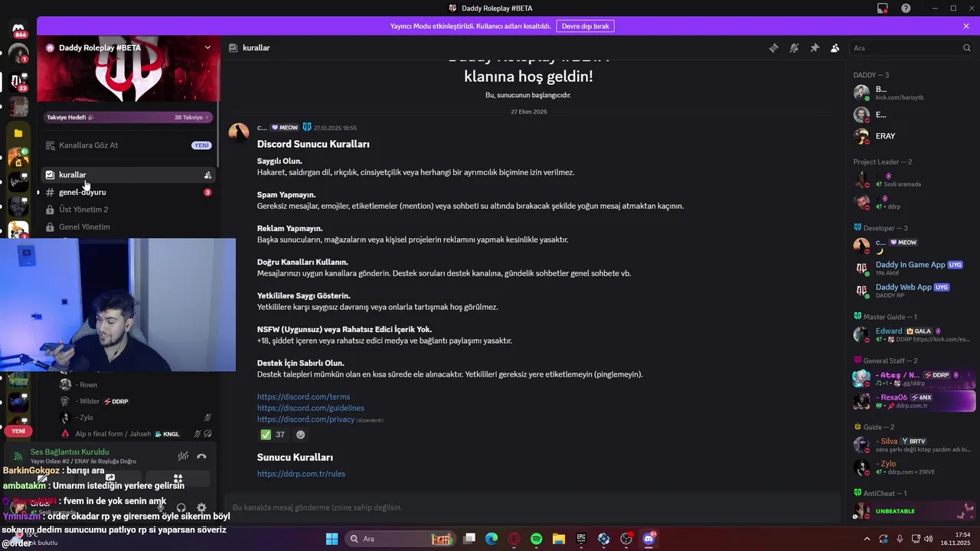Open Task View on the taskbar
Viewport: 980px width, 551px height.
[469, 539]
